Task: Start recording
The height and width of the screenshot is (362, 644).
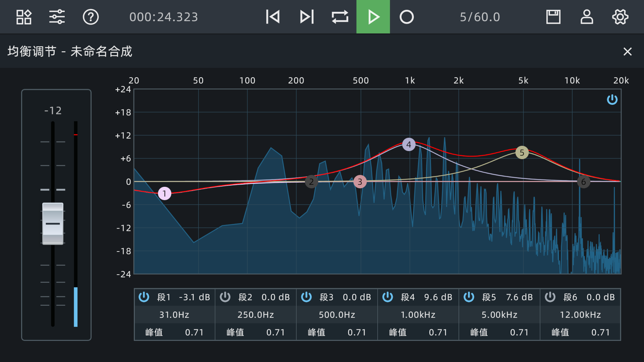Action: pos(407,17)
